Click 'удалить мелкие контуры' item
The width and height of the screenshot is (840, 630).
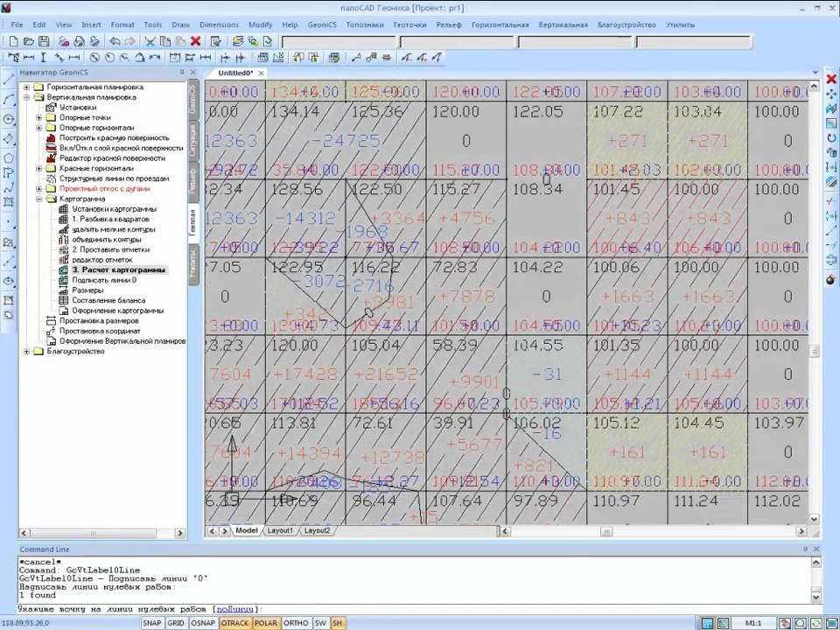114,229
